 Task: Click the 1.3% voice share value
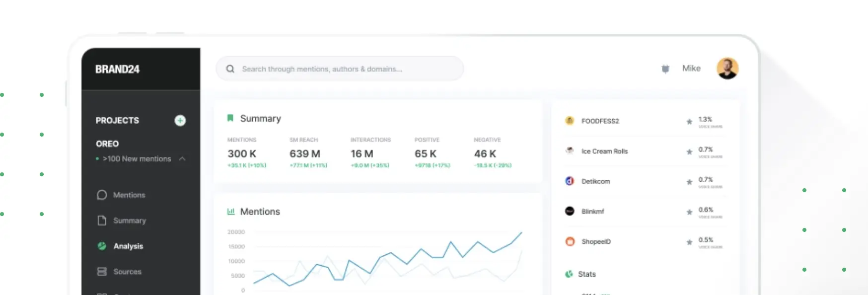705,119
